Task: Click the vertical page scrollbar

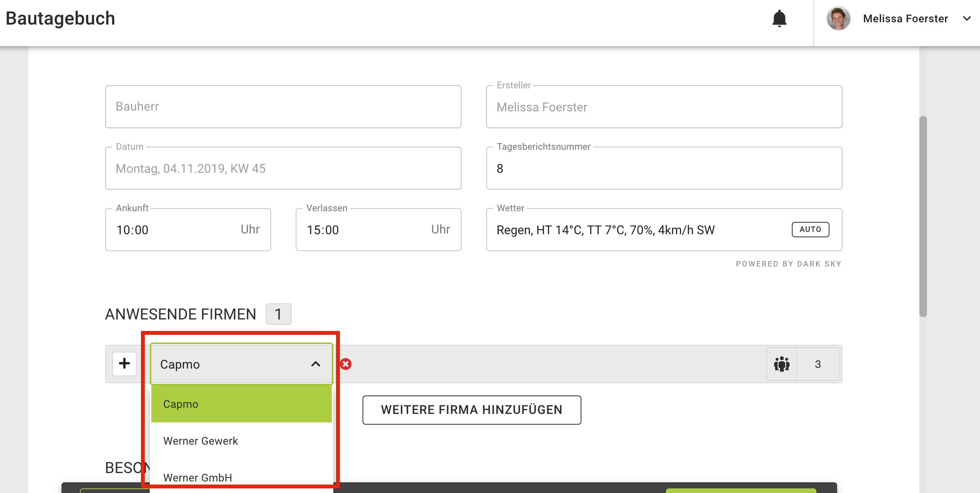Action: [923, 217]
